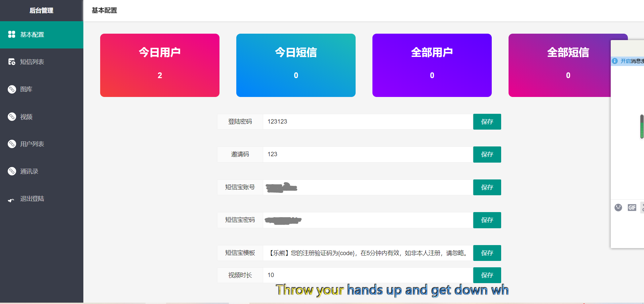
Task: Click the link icon next to 视频
Action: click(12, 116)
